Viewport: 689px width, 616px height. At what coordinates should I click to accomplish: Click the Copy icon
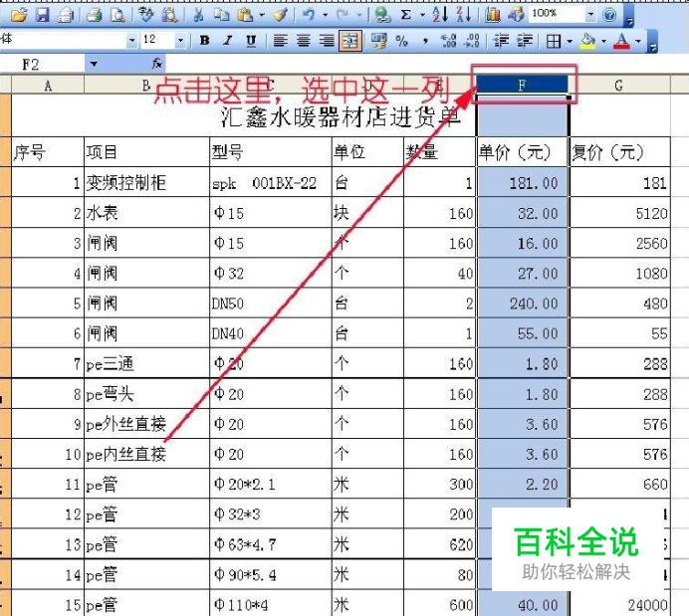(221, 15)
